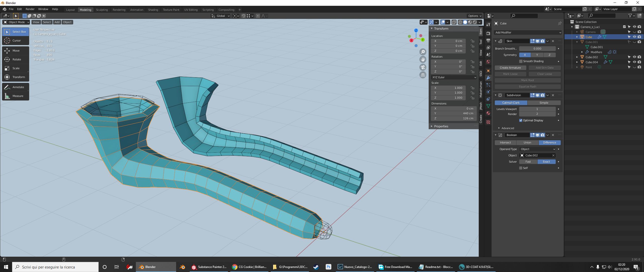644x272 pixels.
Task: Open the Add Modifier dropdown
Action: coord(528,32)
